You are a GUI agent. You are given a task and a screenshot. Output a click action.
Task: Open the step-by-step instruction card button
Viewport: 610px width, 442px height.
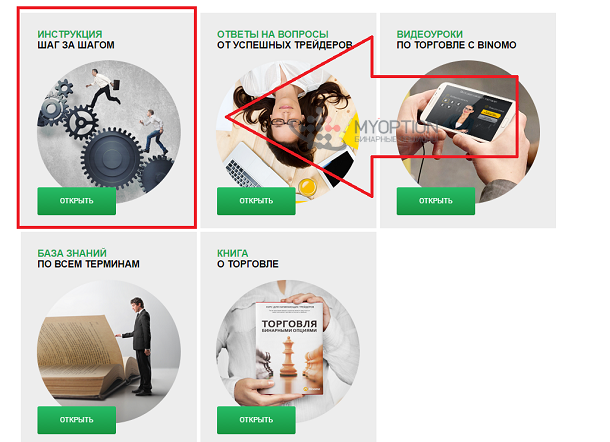point(77,201)
